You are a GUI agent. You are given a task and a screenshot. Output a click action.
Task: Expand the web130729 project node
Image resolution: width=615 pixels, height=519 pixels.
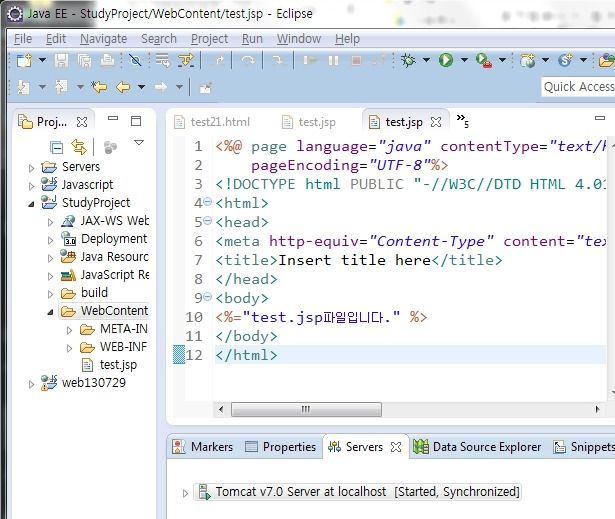point(31,384)
